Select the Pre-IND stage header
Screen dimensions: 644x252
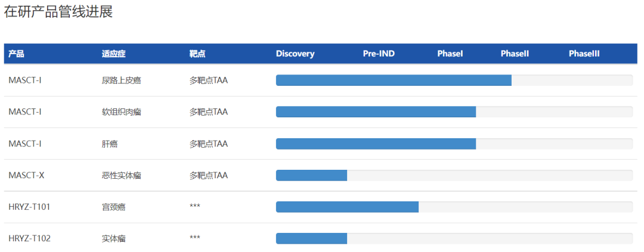point(379,54)
